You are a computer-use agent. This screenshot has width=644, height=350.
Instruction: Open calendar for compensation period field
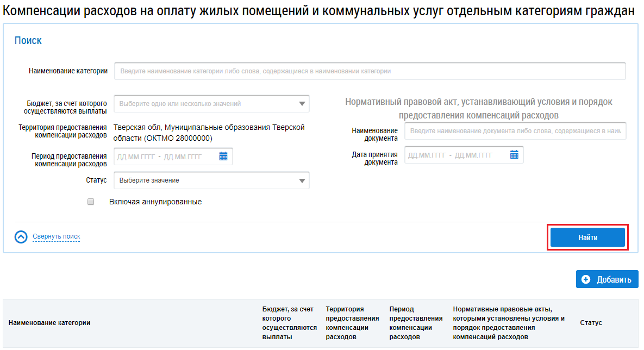[x=223, y=157]
